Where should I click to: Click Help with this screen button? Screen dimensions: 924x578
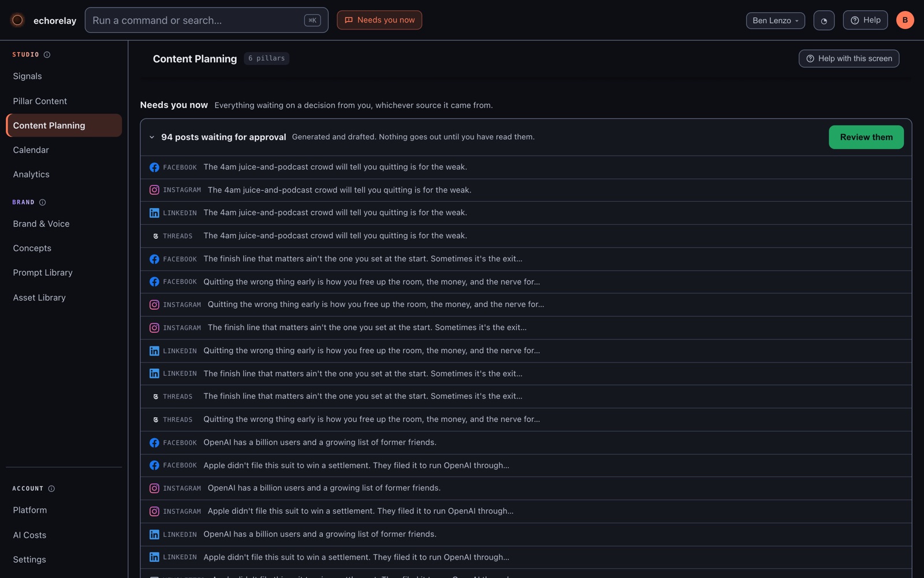pyautogui.click(x=849, y=58)
